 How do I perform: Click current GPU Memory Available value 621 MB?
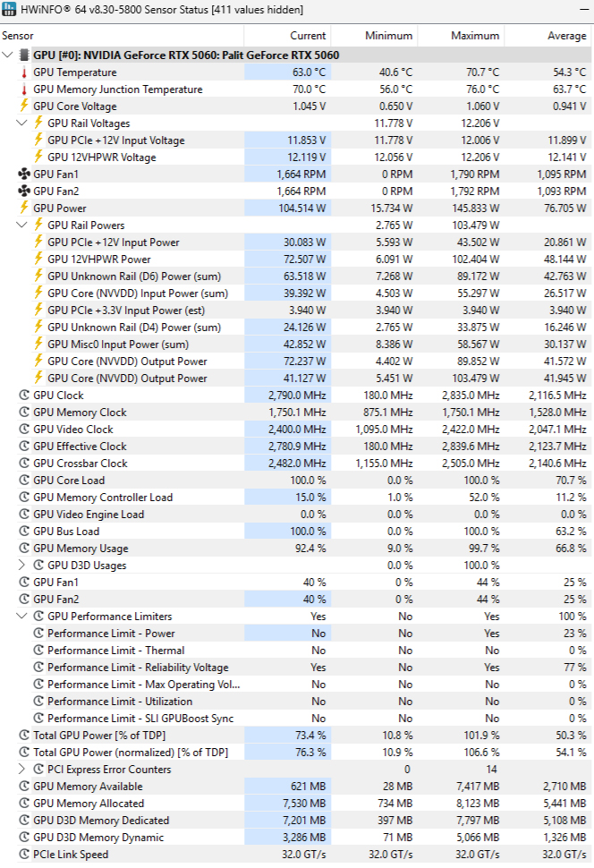(x=308, y=786)
